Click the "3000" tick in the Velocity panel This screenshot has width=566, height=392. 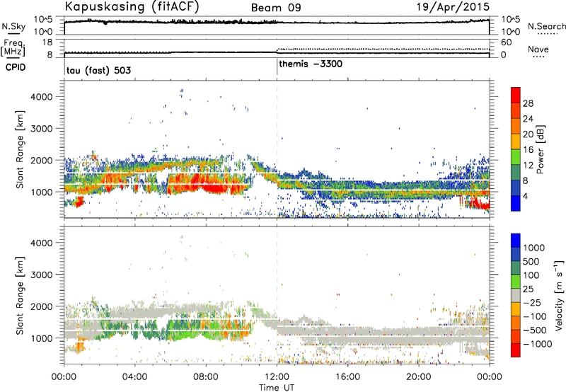[42, 275]
